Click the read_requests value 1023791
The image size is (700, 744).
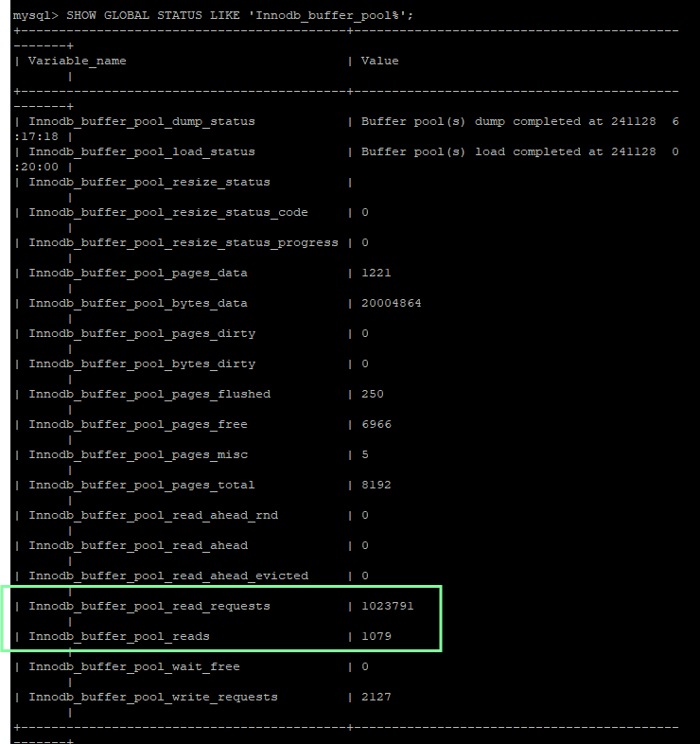coord(387,606)
